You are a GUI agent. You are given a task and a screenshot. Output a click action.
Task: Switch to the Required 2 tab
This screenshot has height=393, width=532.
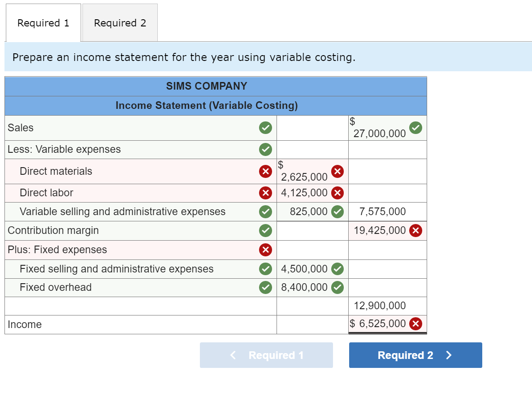point(120,22)
